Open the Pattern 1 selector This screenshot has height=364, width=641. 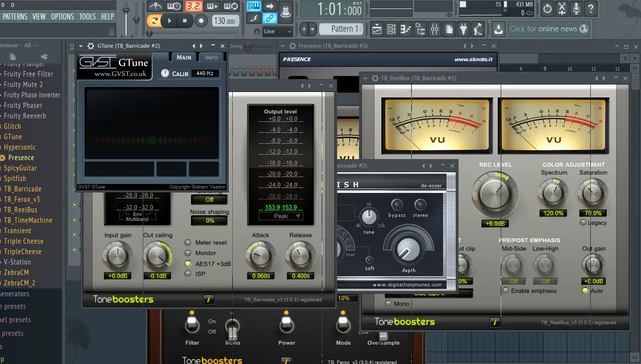342,29
